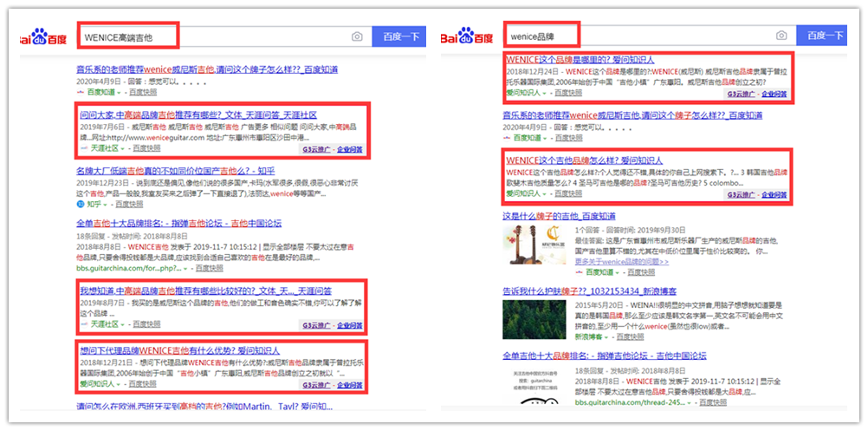Open 百度快照 under 这是什么牌子的吉他 result
Screen dimensions: 868x431
[641, 272]
